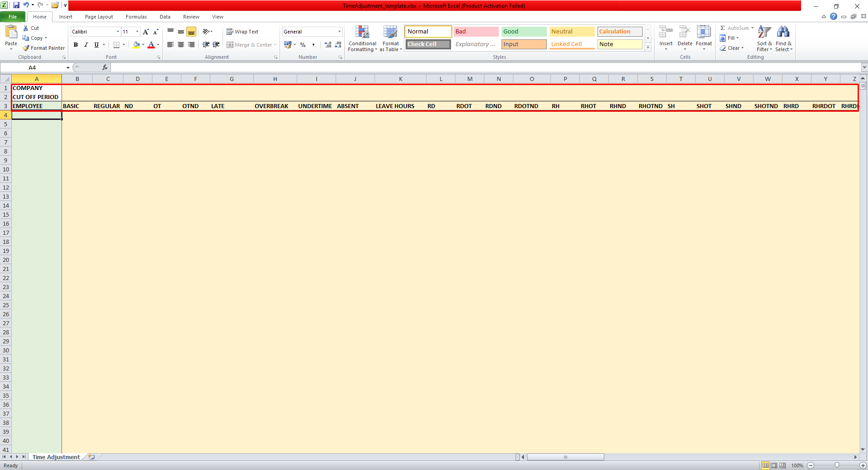Click the Increase Indent icon
Screen dimensions: 868x470
coord(216,45)
